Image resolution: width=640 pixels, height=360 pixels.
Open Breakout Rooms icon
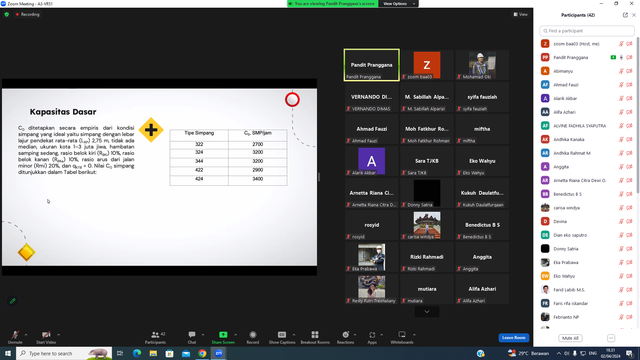(315, 335)
